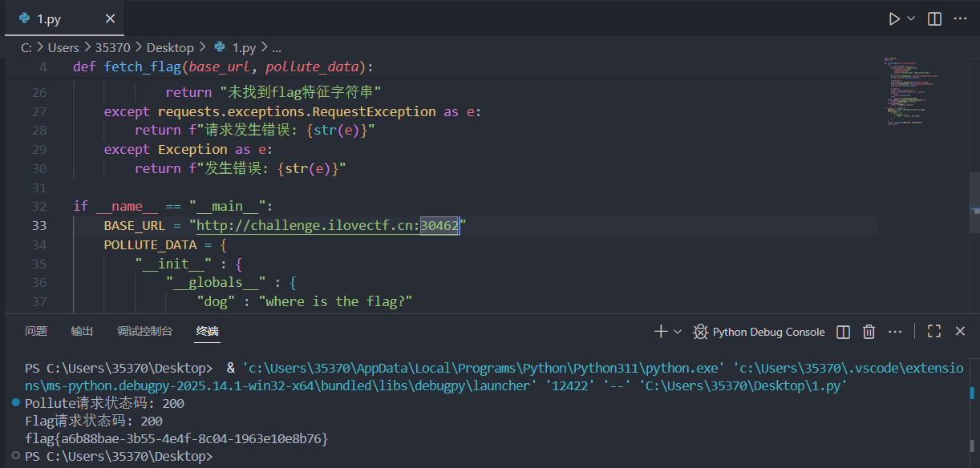Select the 1.py editor tab
This screenshot has width=980, height=468.
click(65, 18)
